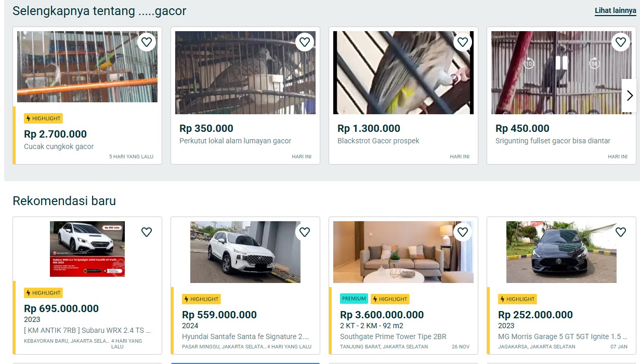This screenshot has width=640, height=364.
Task: Favorite the Subaru WRX highlight listing
Action: point(146,232)
